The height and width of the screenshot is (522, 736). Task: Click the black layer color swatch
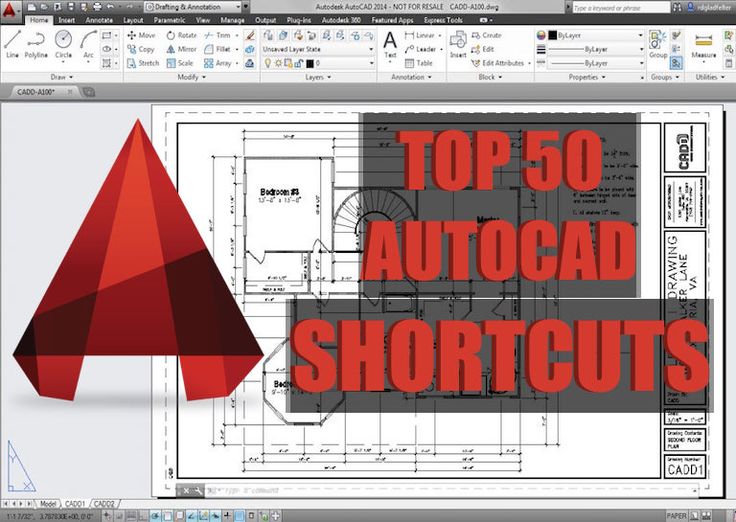point(309,63)
